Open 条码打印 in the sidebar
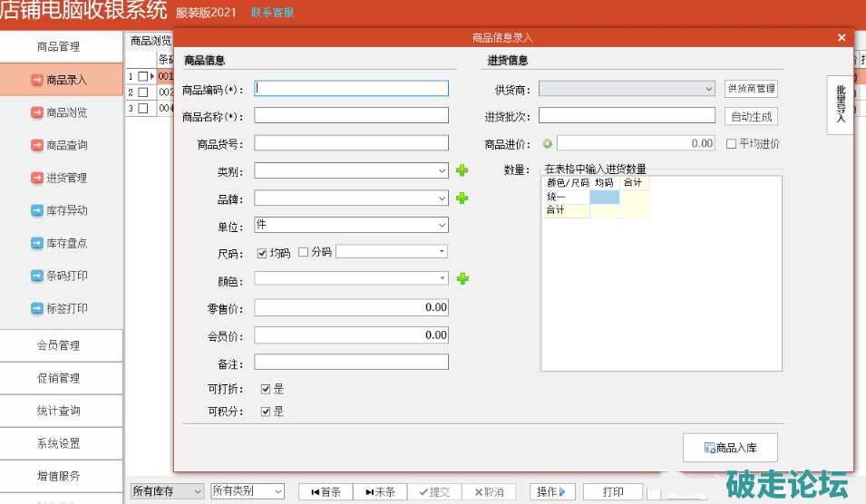This screenshot has width=866, height=504. (62, 276)
